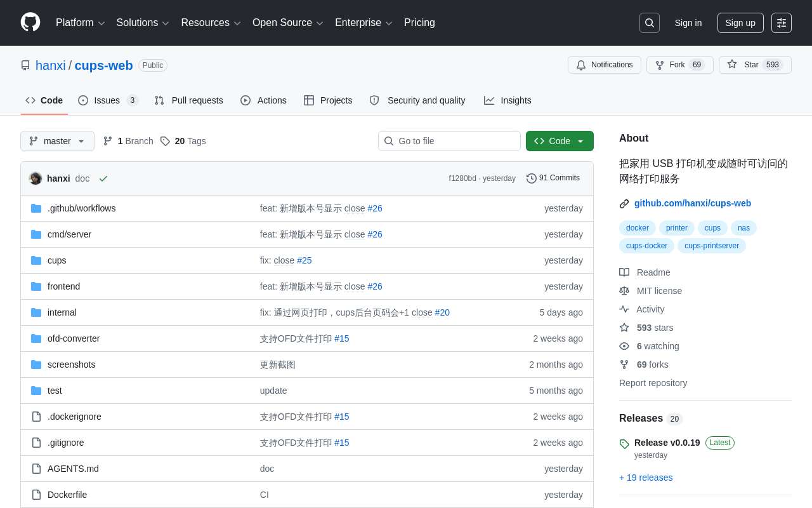This screenshot has width=812, height=508.
Task: Open issue #20 link in internal row
Action: click(442, 312)
